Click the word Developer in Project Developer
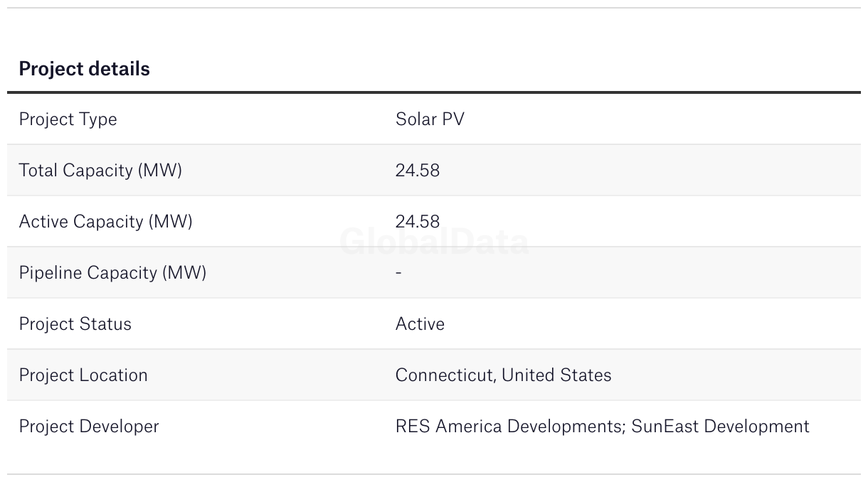This screenshot has height=482, width=868. 119,427
